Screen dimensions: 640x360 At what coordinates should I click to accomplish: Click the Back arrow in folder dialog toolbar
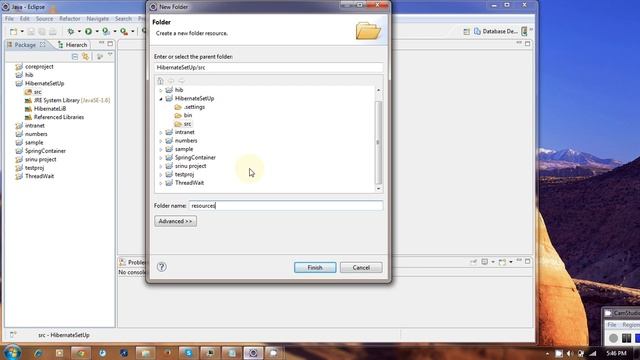tap(171, 81)
